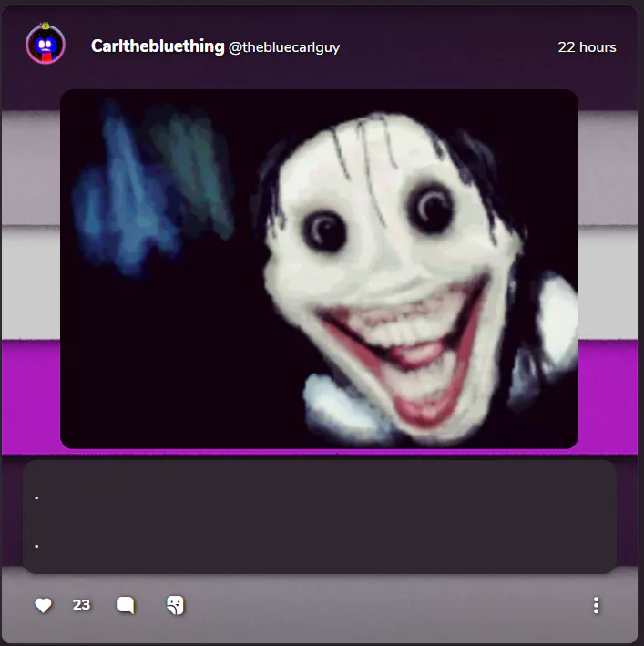Open the three-dot post options menu
This screenshot has height=646, width=644.
click(596, 605)
